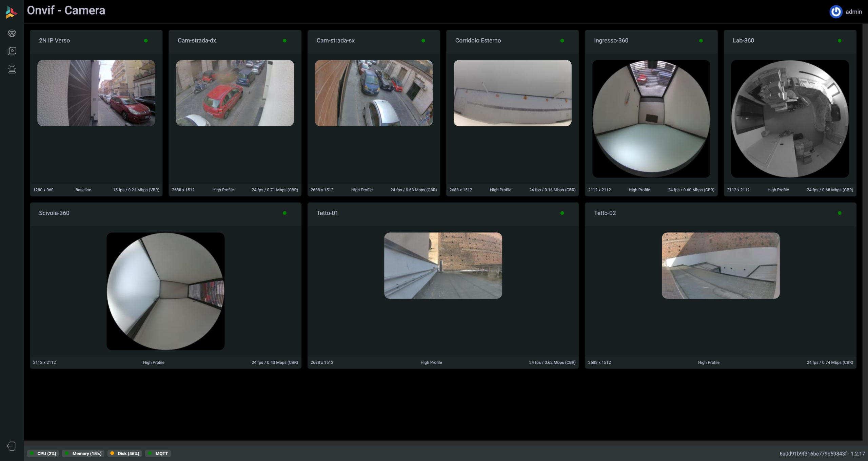Click the 24 fps / 0.68 Mbps (CBR) text
This screenshot has height=461, width=868.
coord(830,190)
